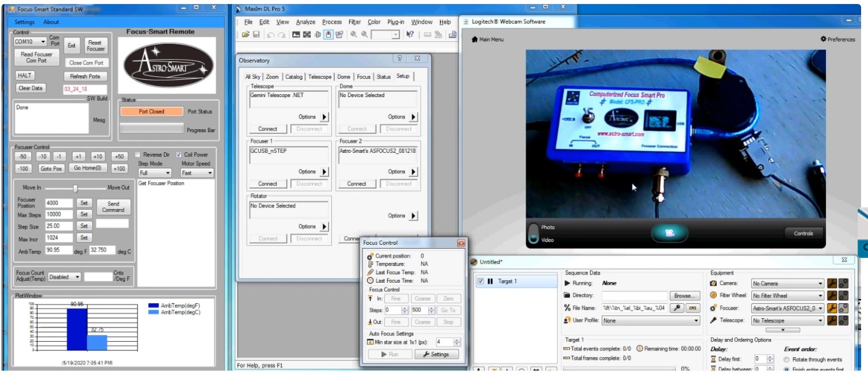Screen dimensions: 868x374
Task: Open Filter Wheel setup wrench icon
Action: [x=832, y=295]
